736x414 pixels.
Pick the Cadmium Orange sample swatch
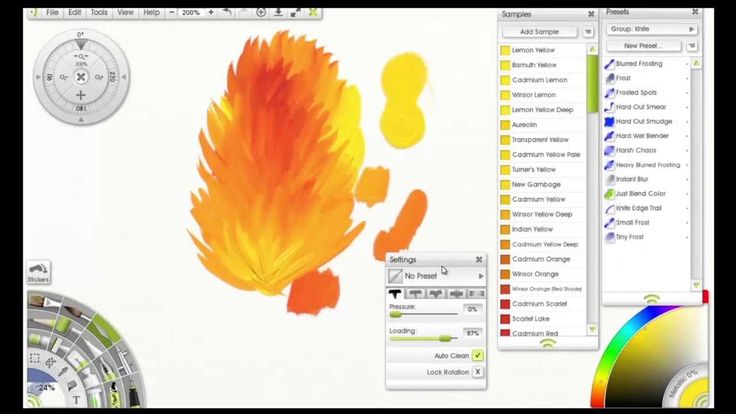point(505,259)
